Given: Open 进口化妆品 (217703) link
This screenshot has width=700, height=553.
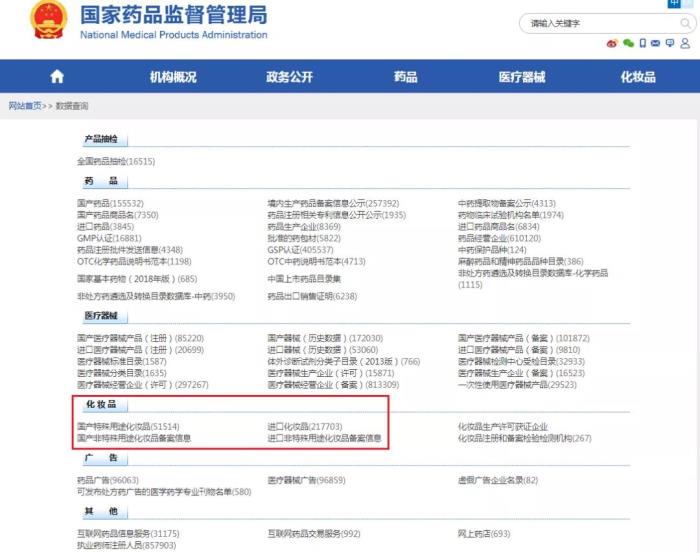Looking at the screenshot, I should tap(304, 426).
